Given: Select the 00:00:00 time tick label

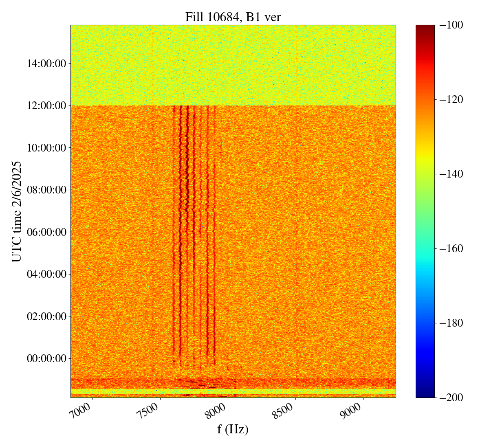Looking at the screenshot, I should point(46,358).
